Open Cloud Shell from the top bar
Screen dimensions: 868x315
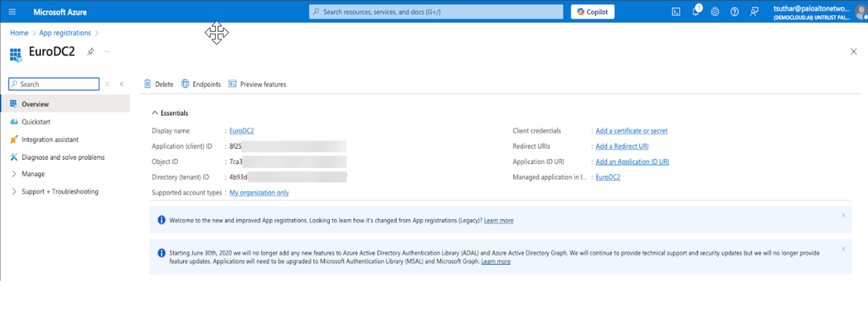[x=675, y=12]
